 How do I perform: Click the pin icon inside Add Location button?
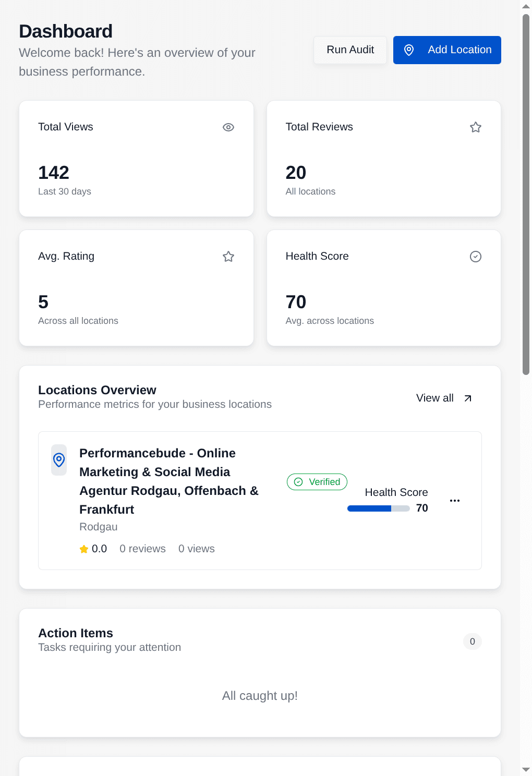[x=409, y=50]
